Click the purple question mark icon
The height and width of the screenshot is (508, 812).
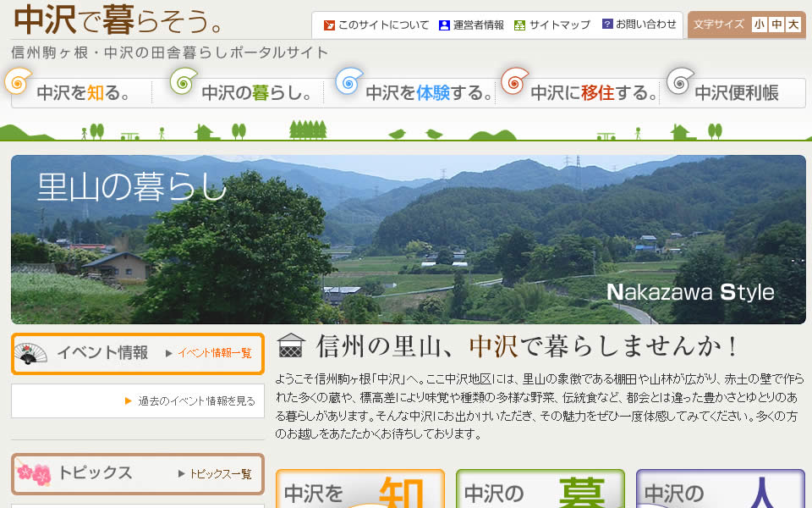coord(607,24)
